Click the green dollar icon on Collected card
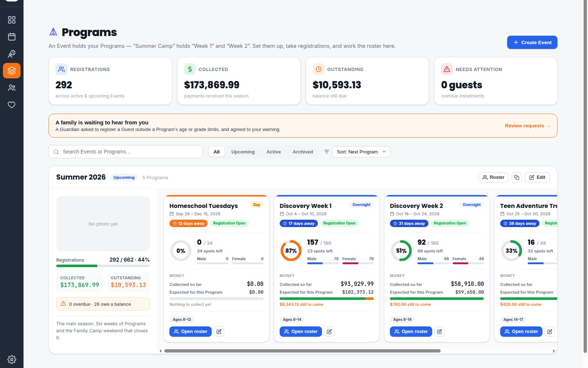The width and height of the screenshot is (588, 368). coord(190,69)
